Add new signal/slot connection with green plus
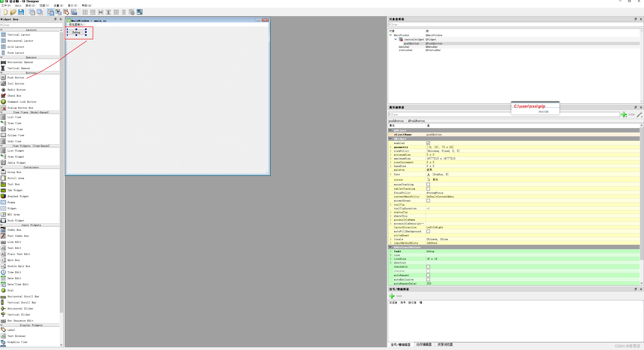The height and width of the screenshot is (350, 644). 392,296
